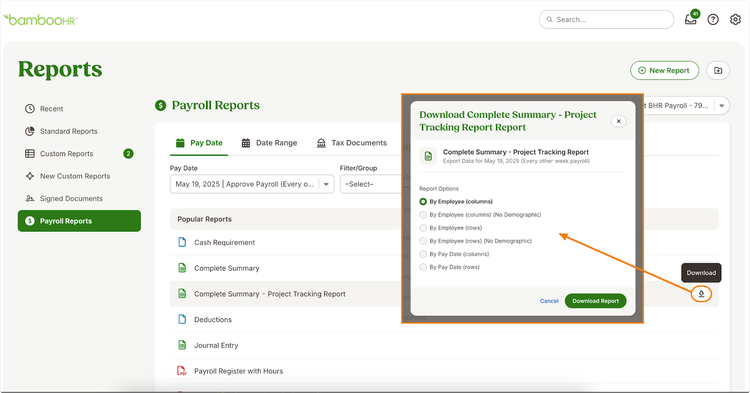Click the Recent clock icon in sidebar
The height and width of the screenshot is (393, 750).
[x=30, y=109]
